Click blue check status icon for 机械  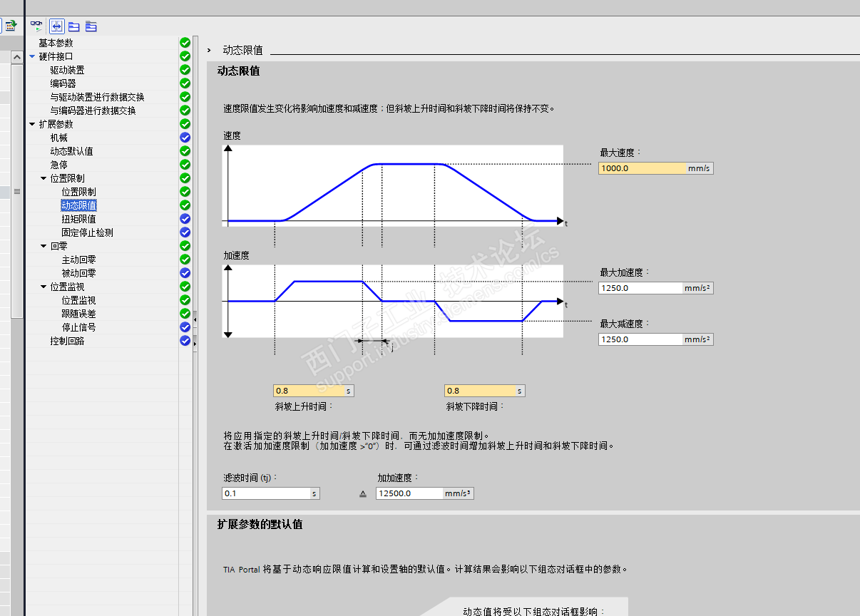pos(185,138)
